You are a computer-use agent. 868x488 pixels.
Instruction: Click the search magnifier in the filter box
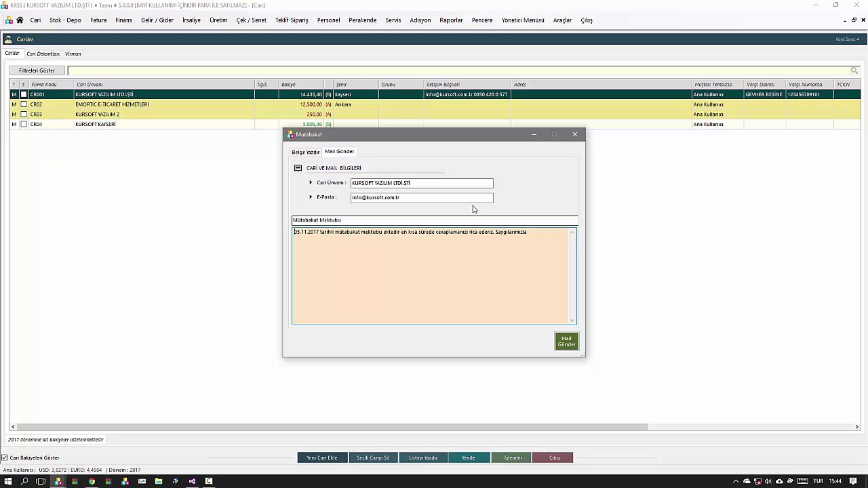pos(854,70)
